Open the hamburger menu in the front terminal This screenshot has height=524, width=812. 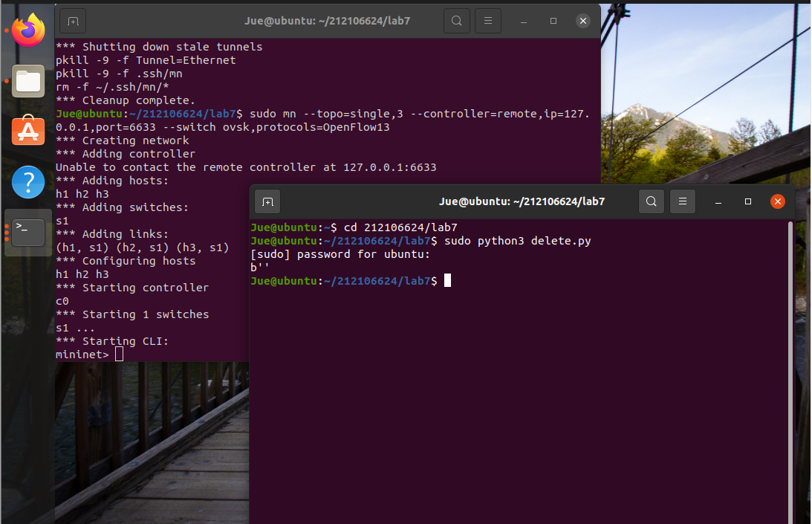point(683,201)
